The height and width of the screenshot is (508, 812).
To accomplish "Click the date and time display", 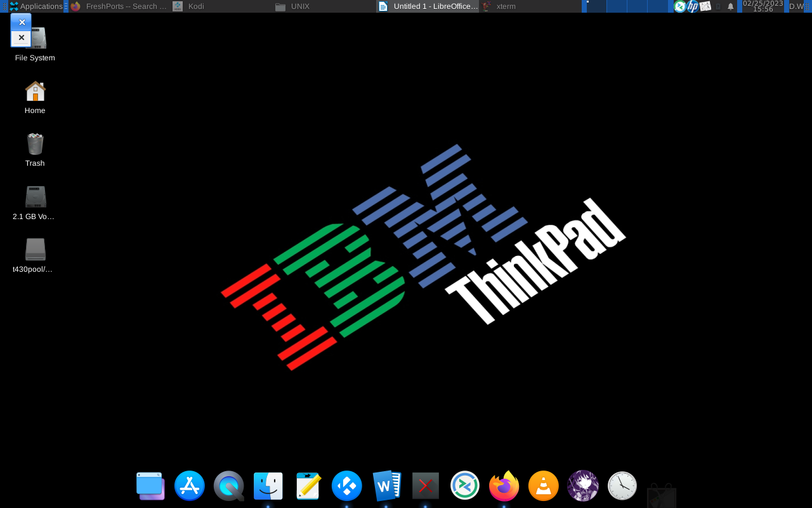I will (763, 6).
